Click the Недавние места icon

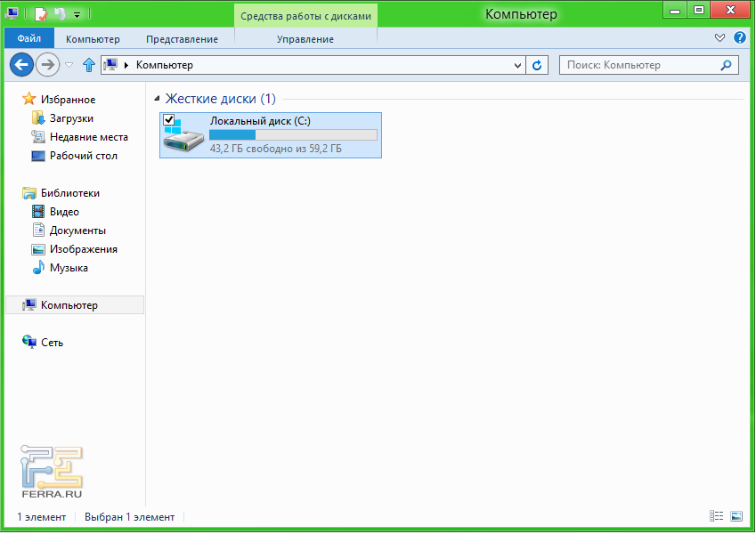pos(38,136)
